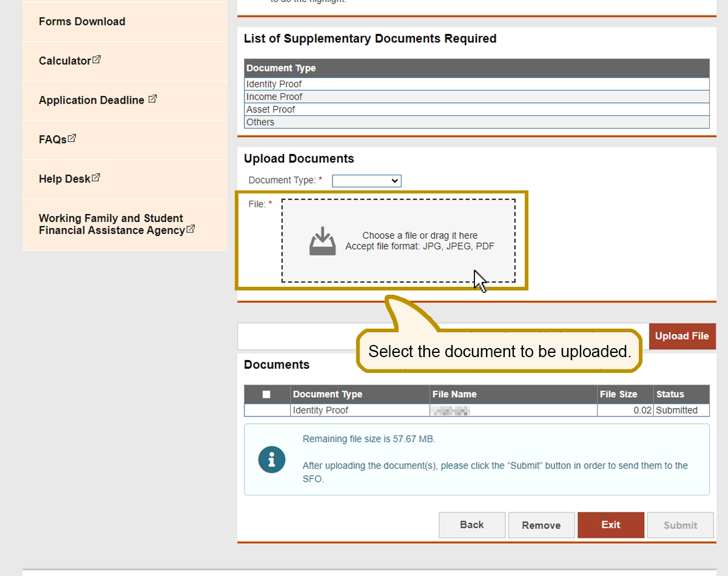The width and height of the screenshot is (728, 576).
Task: Click the external link icon beside Calculator
Action: click(96, 60)
